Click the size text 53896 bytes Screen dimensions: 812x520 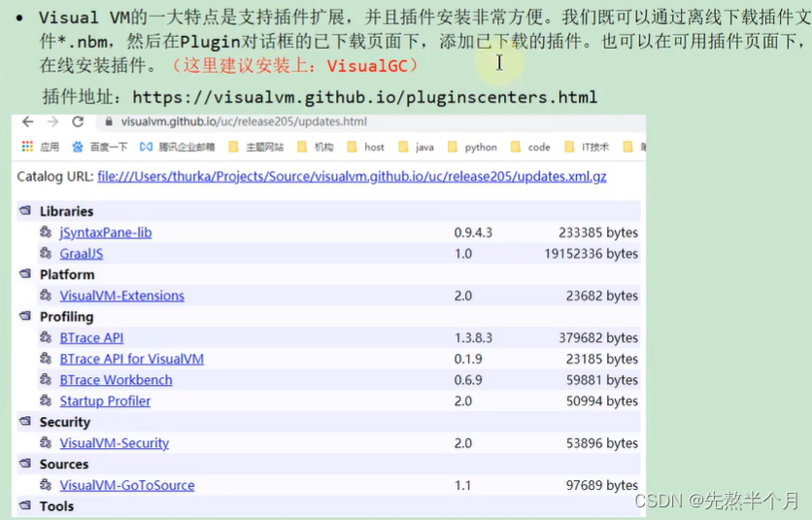(x=602, y=443)
